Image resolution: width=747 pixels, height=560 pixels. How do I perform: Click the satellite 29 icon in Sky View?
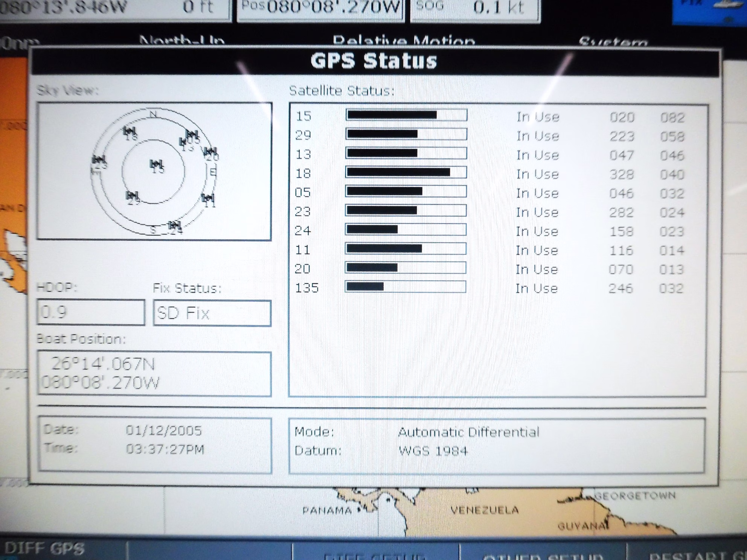(x=132, y=196)
